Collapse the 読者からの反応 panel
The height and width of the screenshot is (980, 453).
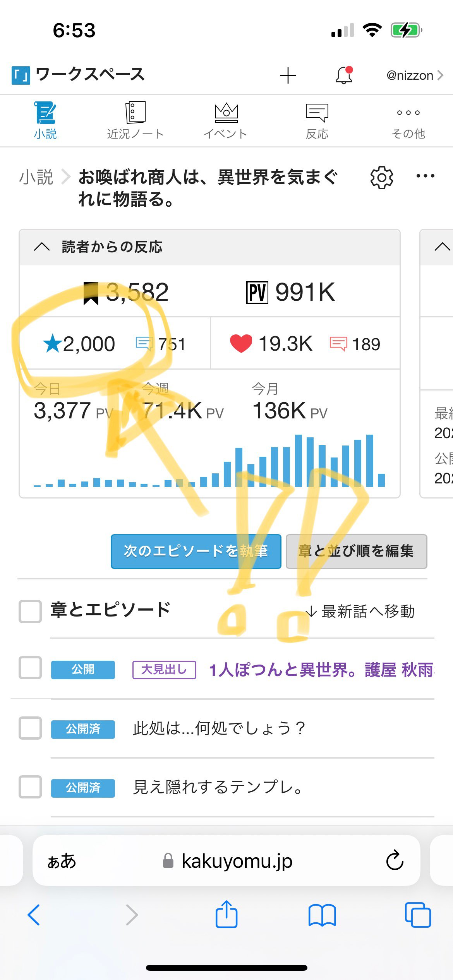click(x=42, y=247)
